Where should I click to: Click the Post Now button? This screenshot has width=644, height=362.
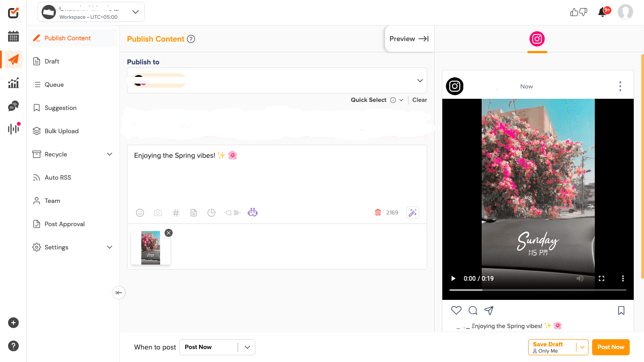click(x=611, y=347)
